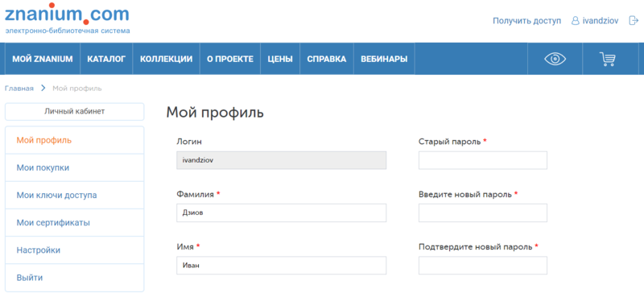The width and height of the screenshot is (644, 293).
Task: Click the ivandziov username link in header
Action: point(601,21)
